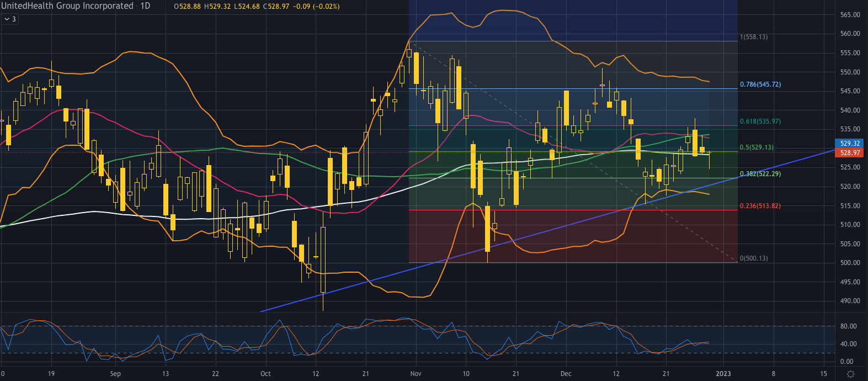Screen dimensions: 868x381
Task: Select Fibonacci level label 0.786(545.72)
Action: [x=760, y=84]
